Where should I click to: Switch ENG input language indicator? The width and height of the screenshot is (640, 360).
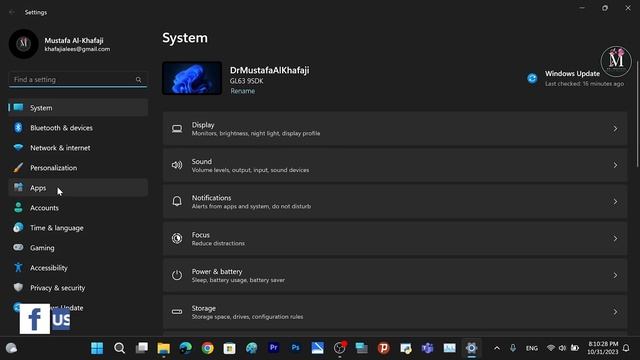pos(531,348)
